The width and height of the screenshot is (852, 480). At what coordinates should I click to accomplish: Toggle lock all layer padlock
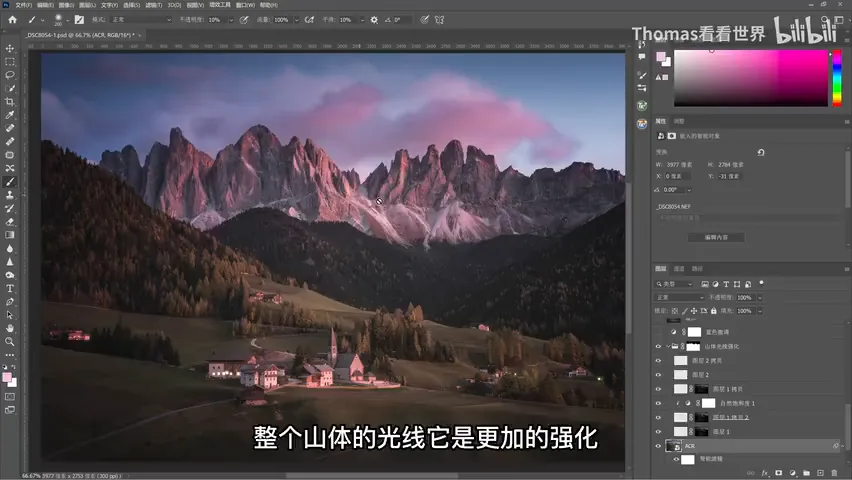[713, 311]
